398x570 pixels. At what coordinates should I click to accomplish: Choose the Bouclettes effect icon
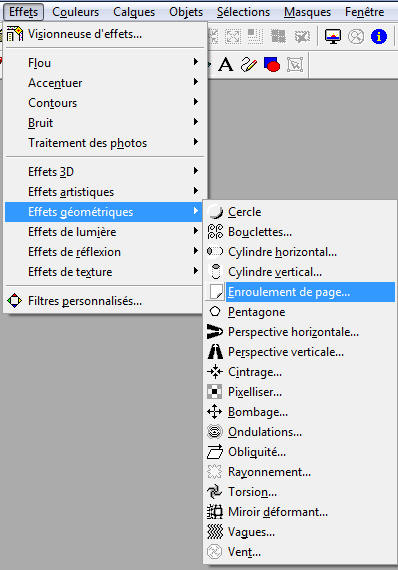tap(215, 232)
